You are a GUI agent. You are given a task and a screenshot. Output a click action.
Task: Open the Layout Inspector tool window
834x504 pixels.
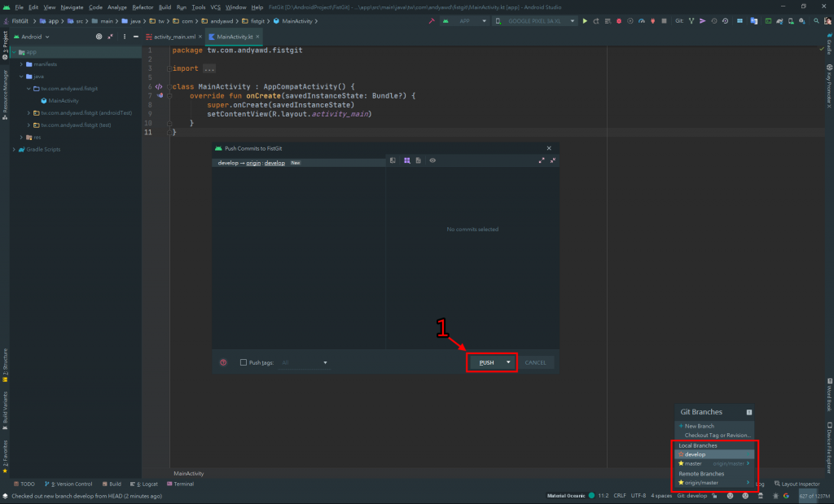797,484
